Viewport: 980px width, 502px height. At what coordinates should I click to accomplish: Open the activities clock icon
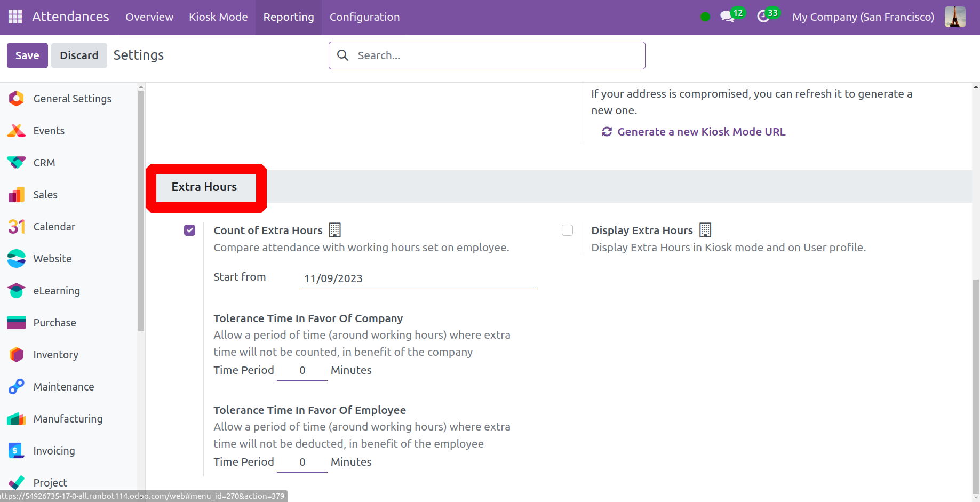tap(763, 17)
